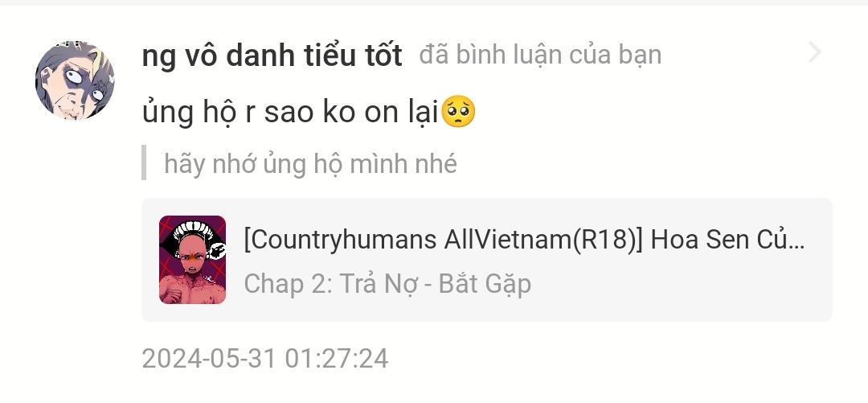
Task: View quoted reply 'hãy nhớ ủng hộ mình nhé'
Action: tap(310, 163)
